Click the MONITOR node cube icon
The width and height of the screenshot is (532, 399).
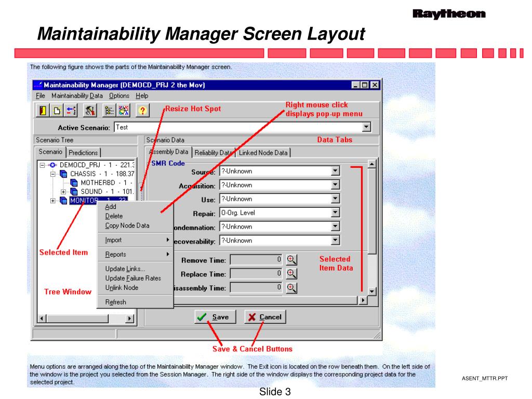pyautogui.click(x=63, y=201)
